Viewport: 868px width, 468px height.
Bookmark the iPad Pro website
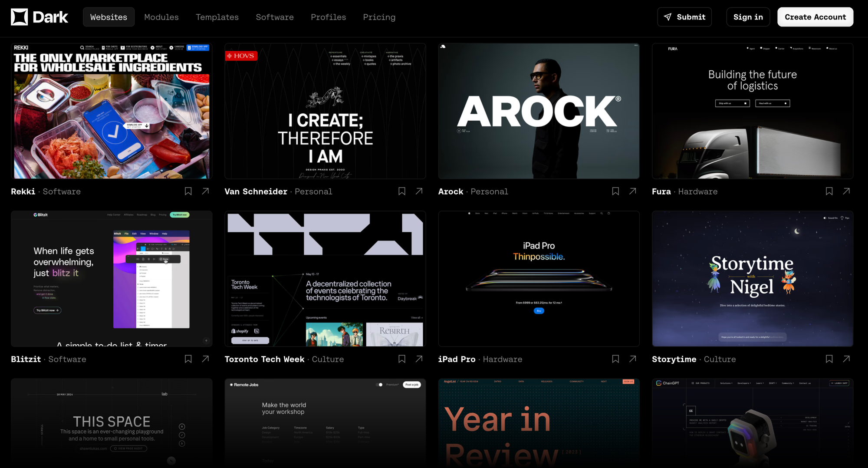pos(615,359)
